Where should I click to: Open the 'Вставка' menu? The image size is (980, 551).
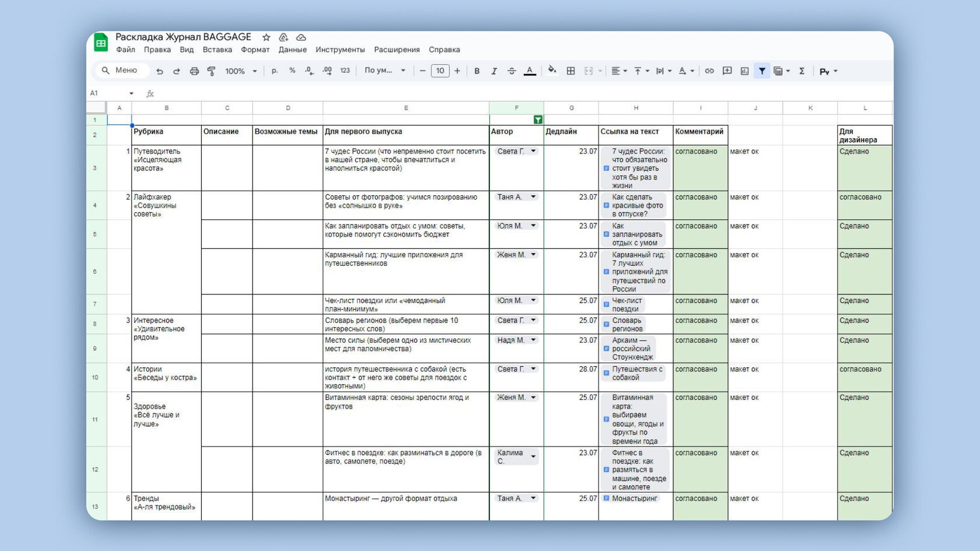point(217,50)
